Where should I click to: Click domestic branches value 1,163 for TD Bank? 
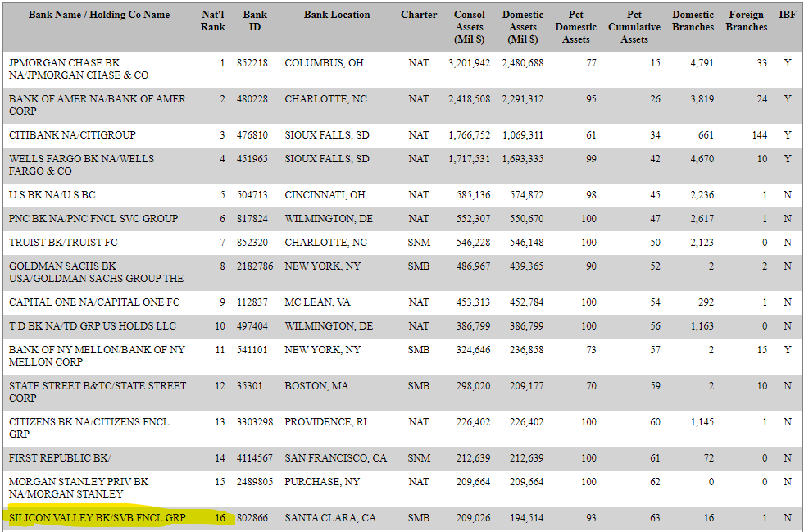(x=702, y=326)
